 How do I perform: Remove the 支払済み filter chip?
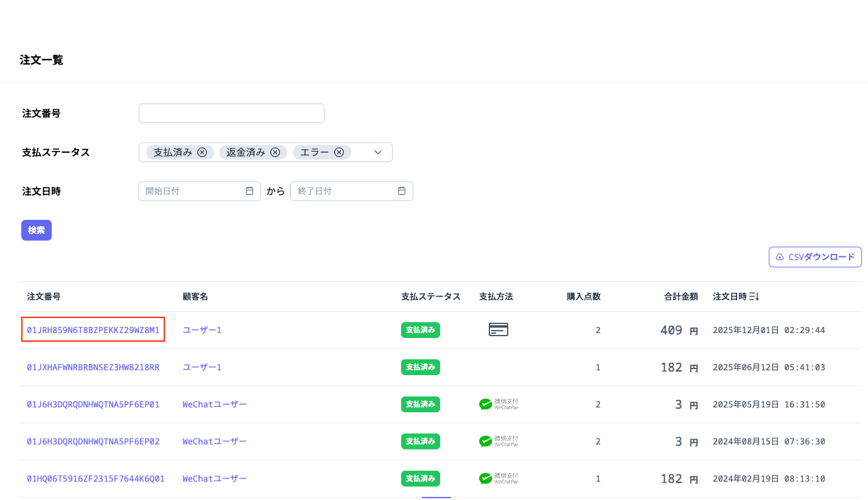[x=202, y=152]
